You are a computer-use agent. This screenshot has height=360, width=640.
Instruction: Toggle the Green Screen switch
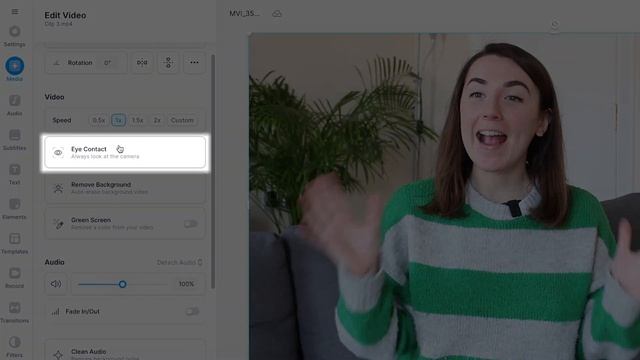191,224
